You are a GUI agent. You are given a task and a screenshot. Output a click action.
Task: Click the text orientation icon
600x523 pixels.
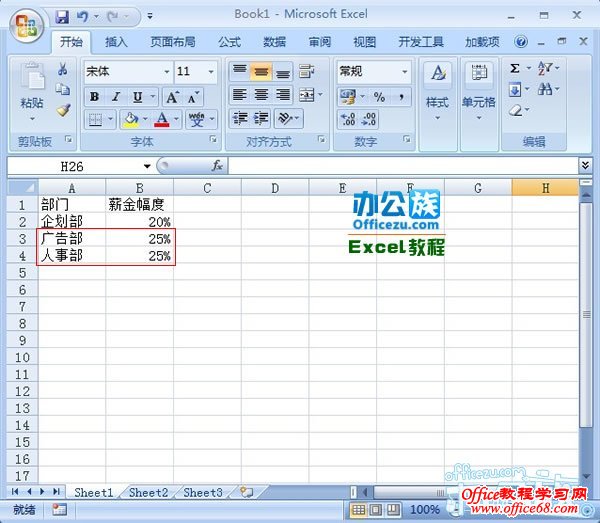click(285, 118)
